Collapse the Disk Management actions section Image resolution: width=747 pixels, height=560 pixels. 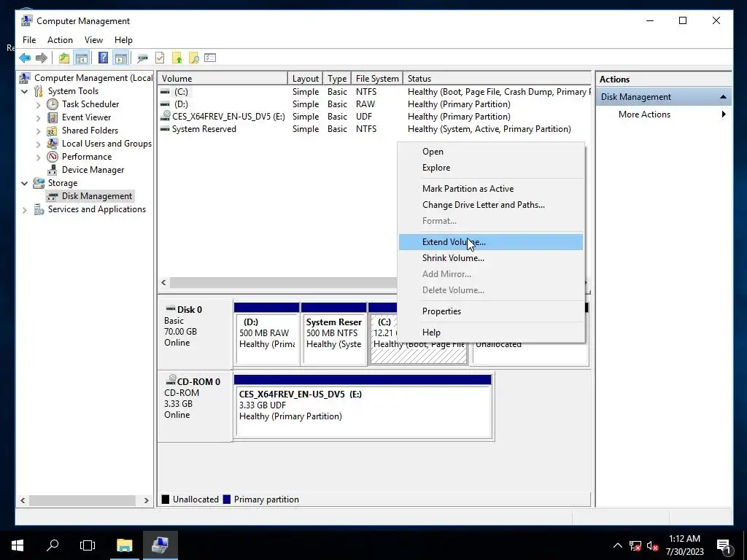723,97
